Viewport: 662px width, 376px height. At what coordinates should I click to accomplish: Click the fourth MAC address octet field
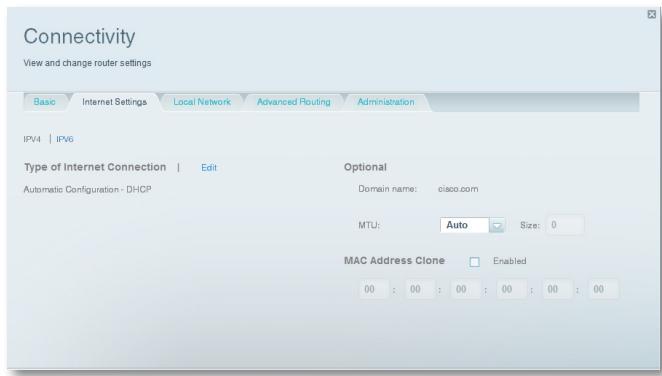click(511, 289)
